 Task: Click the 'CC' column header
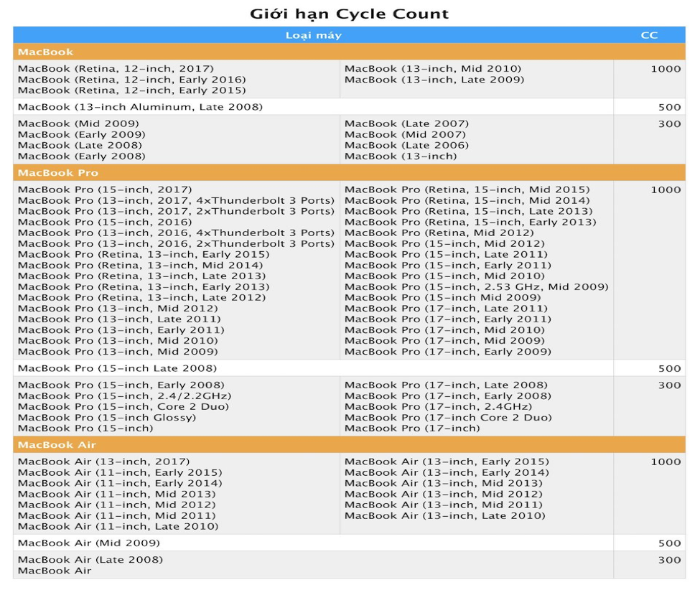649,35
